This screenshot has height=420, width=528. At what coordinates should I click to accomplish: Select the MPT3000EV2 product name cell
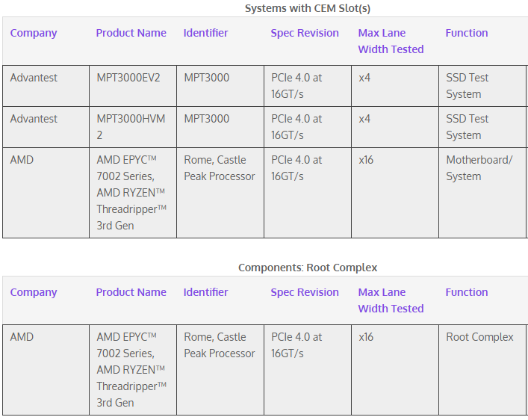[x=128, y=78]
